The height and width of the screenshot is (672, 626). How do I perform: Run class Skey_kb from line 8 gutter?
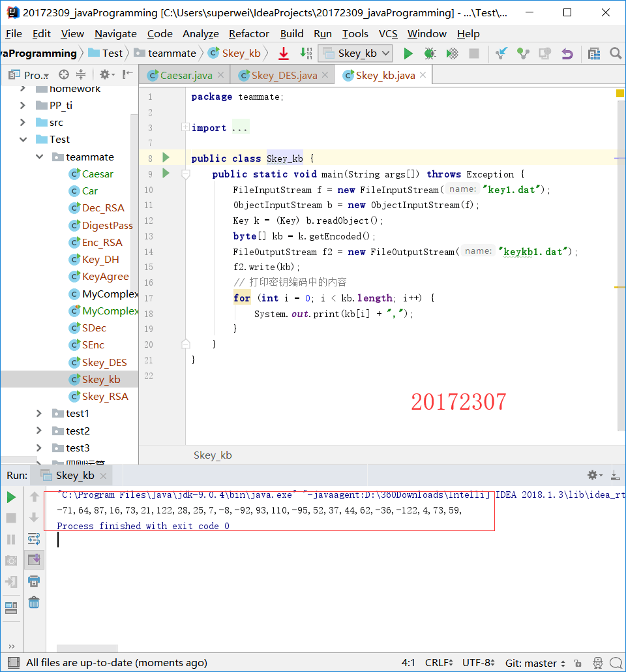[166, 158]
